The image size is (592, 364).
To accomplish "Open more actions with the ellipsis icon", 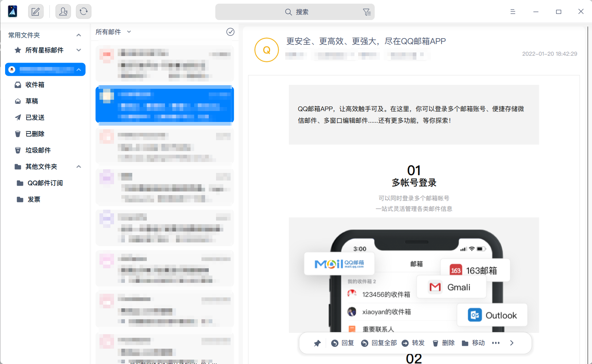I will (x=496, y=343).
